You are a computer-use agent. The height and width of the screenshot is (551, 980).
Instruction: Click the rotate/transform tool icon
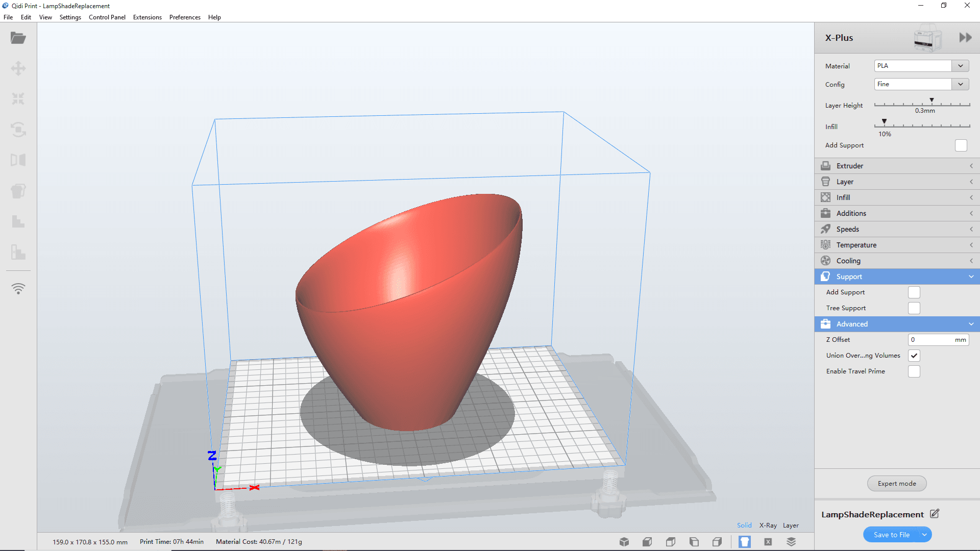click(18, 129)
